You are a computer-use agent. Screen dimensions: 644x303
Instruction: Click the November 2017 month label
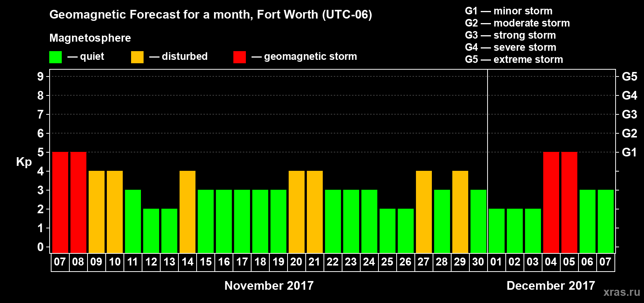(x=269, y=286)
